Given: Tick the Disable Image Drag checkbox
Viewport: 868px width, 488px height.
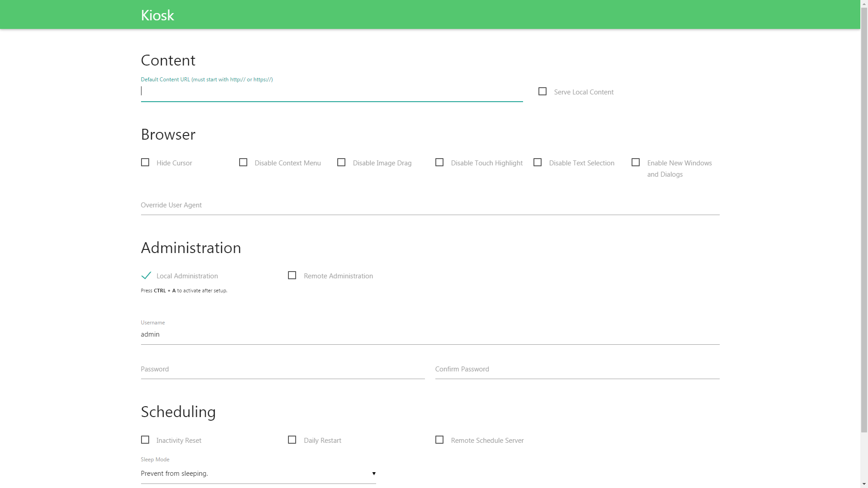Looking at the screenshot, I should coord(341,162).
